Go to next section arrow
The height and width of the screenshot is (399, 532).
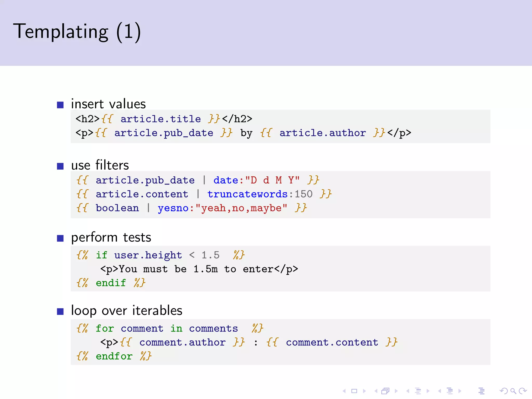[x=460, y=391]
